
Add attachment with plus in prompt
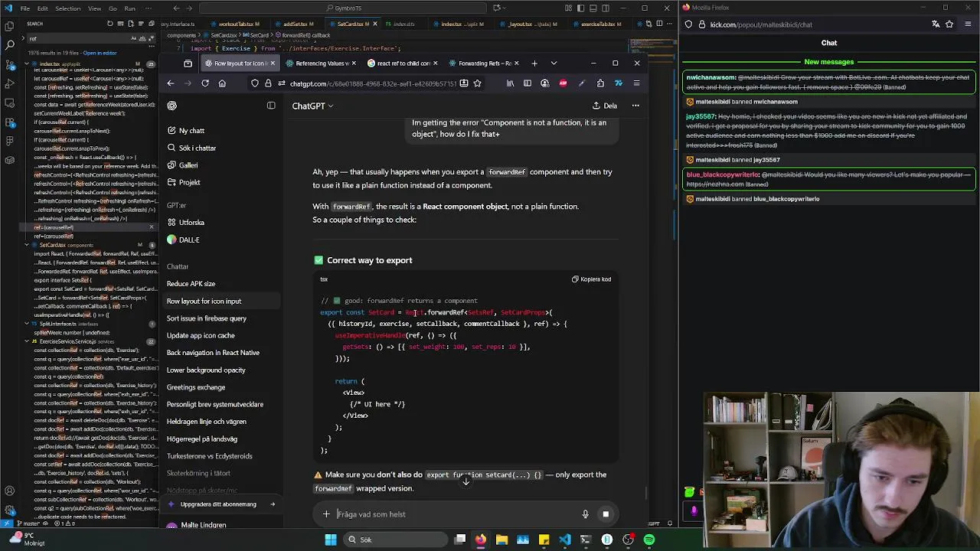point(326,514)
